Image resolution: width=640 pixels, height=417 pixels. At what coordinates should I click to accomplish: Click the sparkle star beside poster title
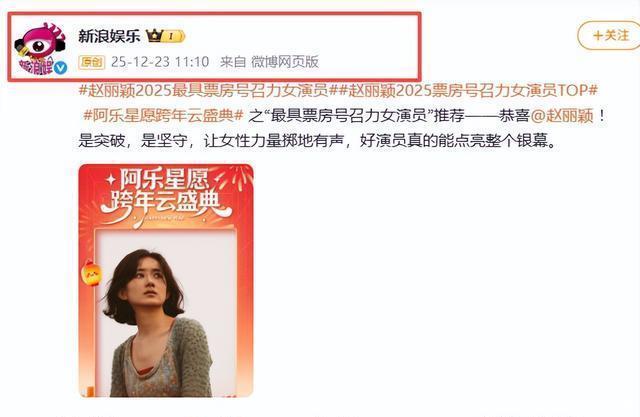[x=111, y=179]
